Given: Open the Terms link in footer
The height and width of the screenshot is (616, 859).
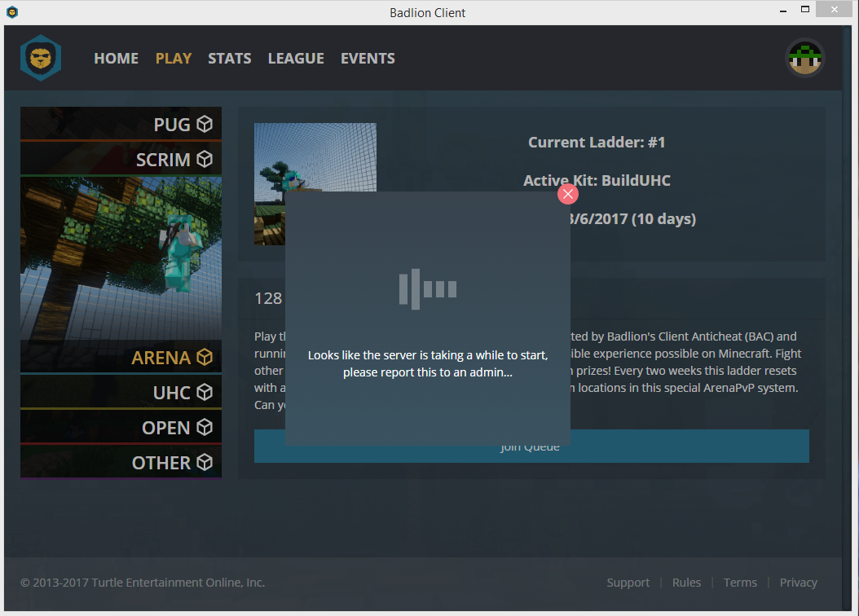Looking at the screenshot, I should (x=740, y=583).
